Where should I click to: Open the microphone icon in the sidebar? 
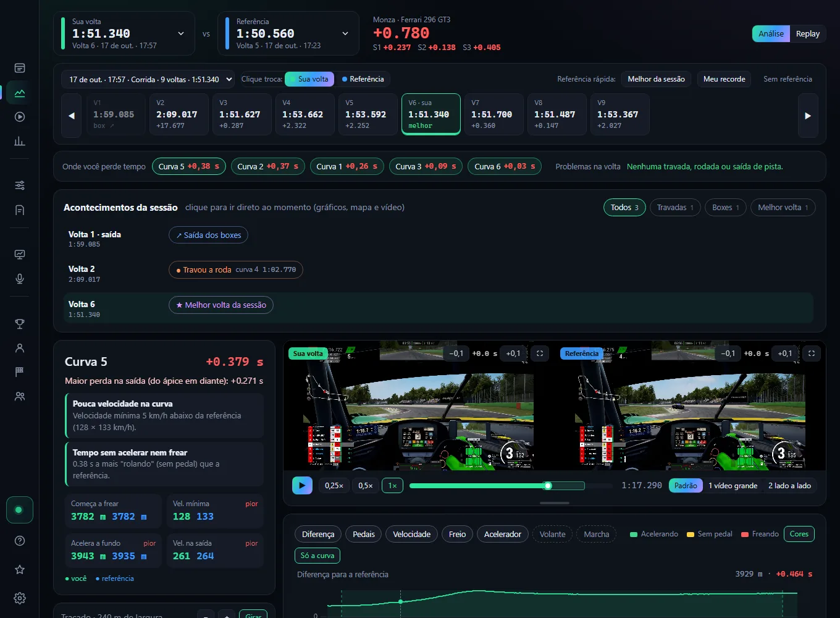coord(20,279)
